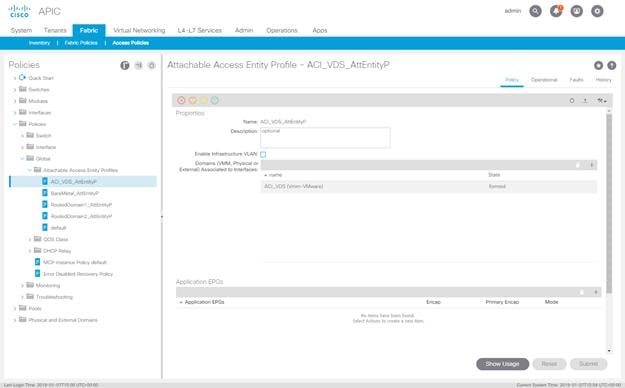Screen dimensions: 625x388
Task: Refresh the profile using the toolbar refresh icon
Action: click(572, 101)
